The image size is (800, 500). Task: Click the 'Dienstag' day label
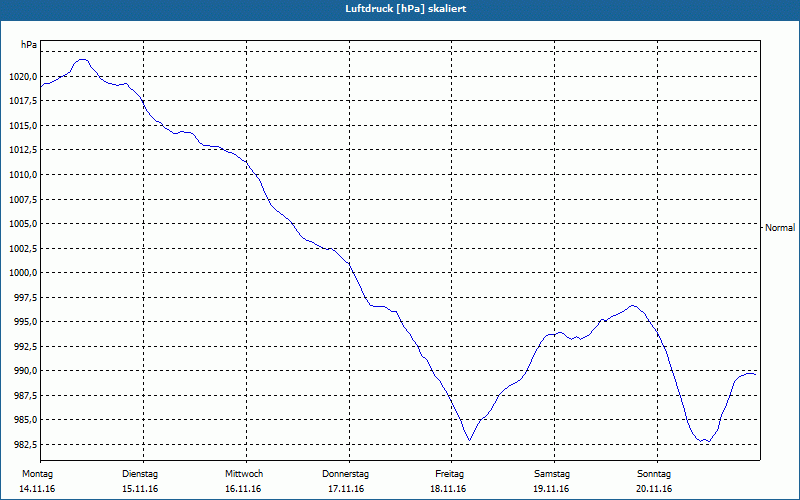(x=140, y=474)
